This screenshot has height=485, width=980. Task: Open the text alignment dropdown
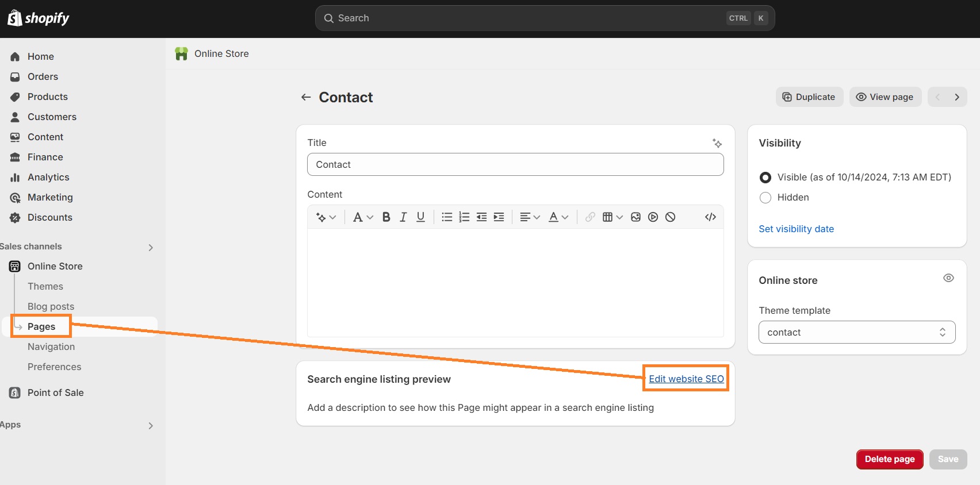click(530, 217)
